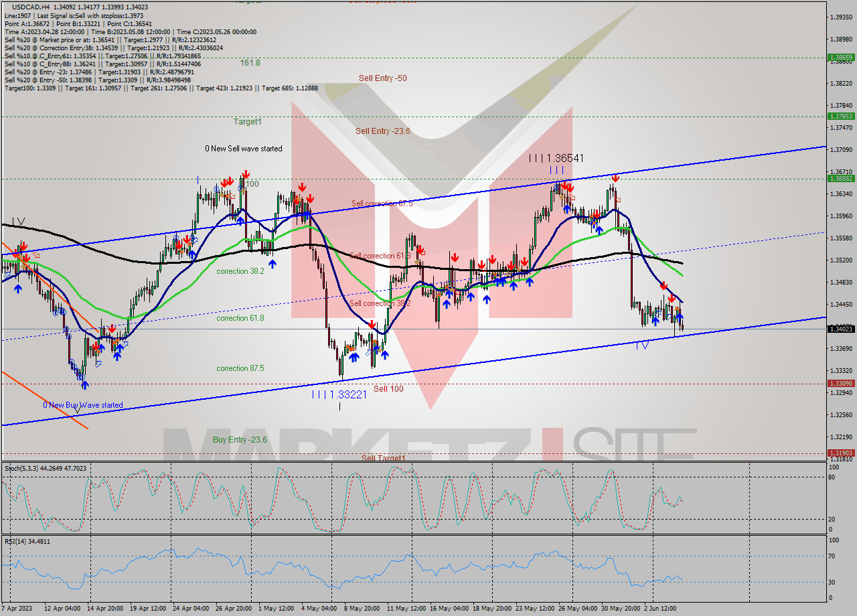
Task: Click the green 1.37653 price tag
Action: [x=841, y=117]
